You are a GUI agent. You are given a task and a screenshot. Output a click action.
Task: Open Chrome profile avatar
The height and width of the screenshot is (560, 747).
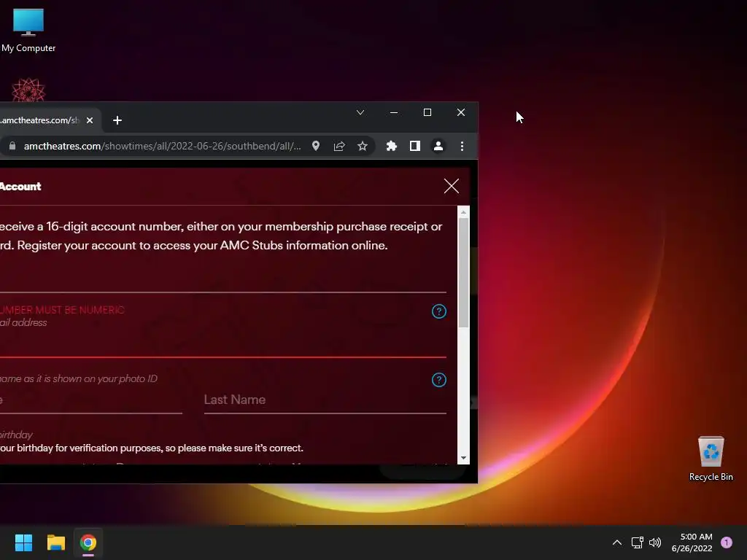438,146
